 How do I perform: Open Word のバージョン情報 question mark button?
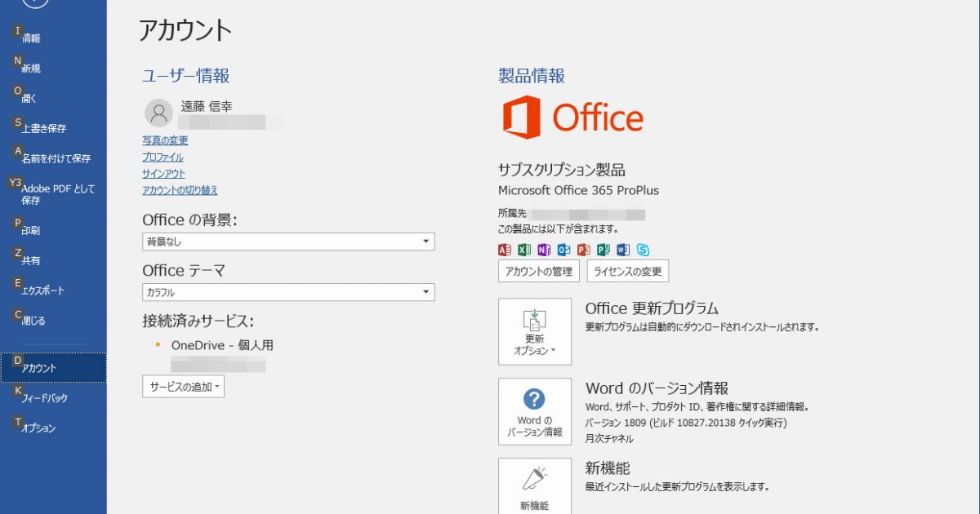click(535, 411)
